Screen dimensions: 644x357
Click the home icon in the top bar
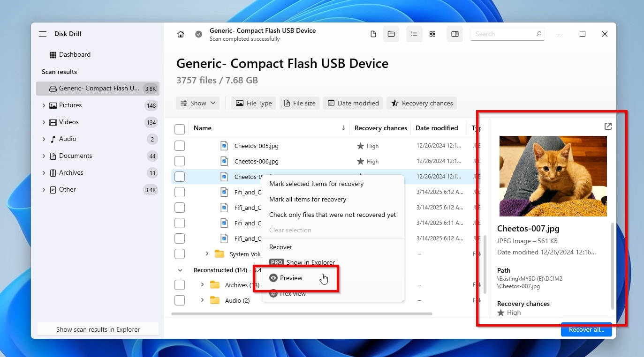pos(181,34)
